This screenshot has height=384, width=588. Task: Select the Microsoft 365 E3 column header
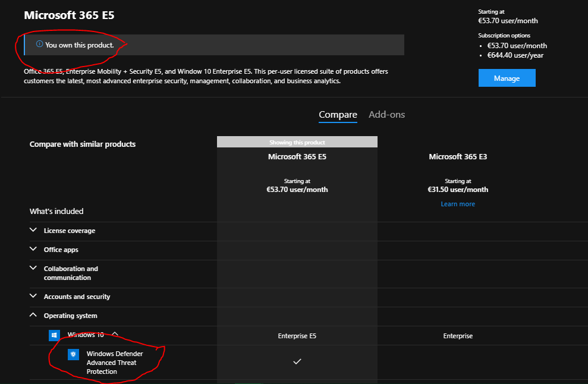tap(458, 157)
